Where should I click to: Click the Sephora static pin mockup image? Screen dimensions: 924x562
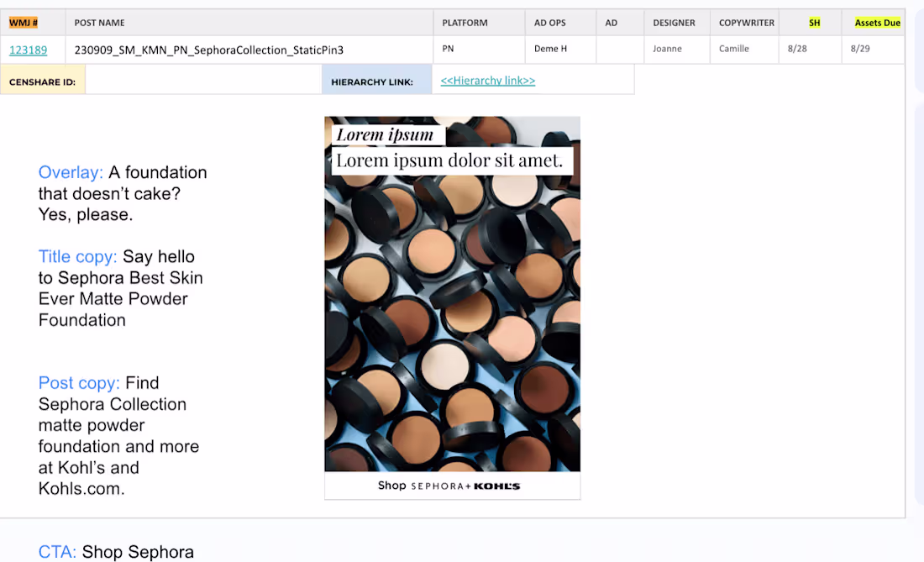(x=452, y=302)
